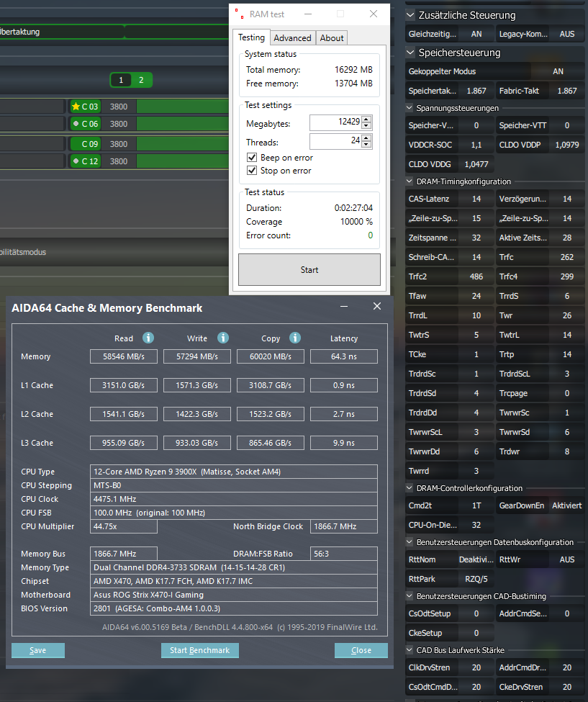Viewport: 588px width, 702px height.
Task: Toggle GearDownEn Aktiviert setting
Action: (x=566, y=505)
